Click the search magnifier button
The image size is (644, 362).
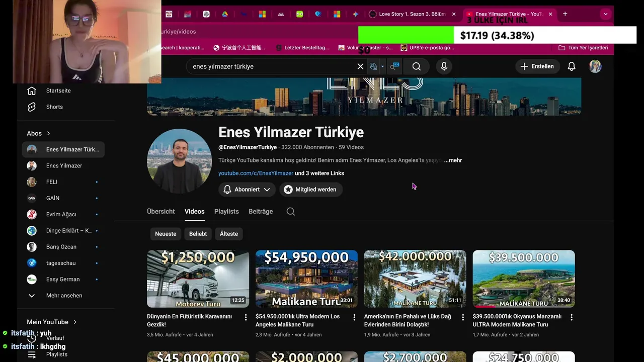(417, 66)
